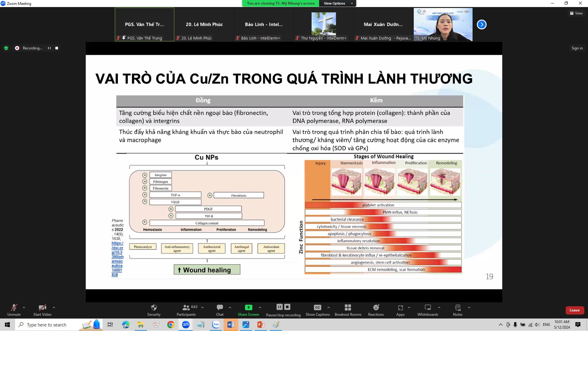588x392 pixels.
Task: Open the Notes icon
Action: (458, 307)
